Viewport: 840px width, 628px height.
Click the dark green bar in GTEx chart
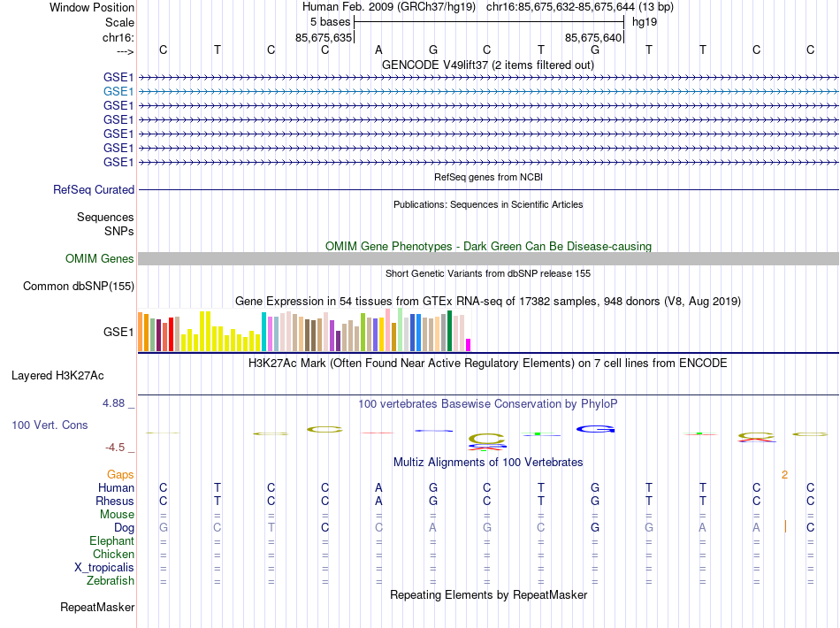tap(449, 331)
